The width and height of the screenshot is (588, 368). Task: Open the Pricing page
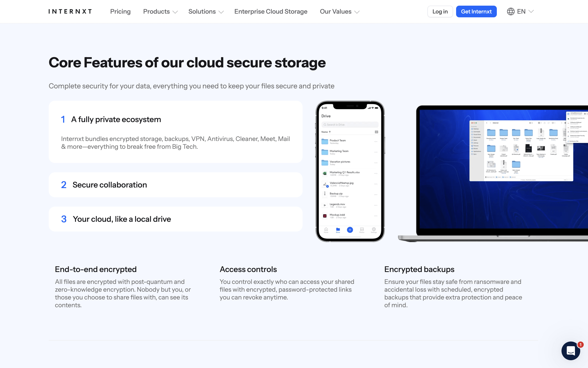[120, 11]
